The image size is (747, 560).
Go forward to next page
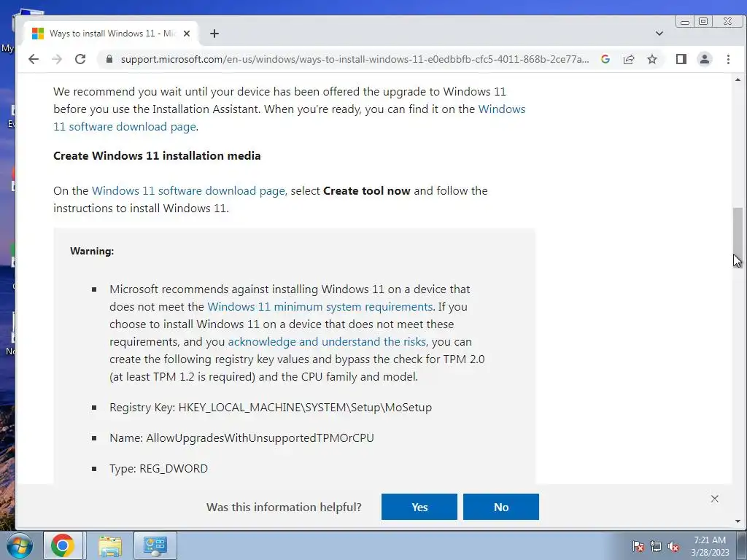[x=57, y=59]
